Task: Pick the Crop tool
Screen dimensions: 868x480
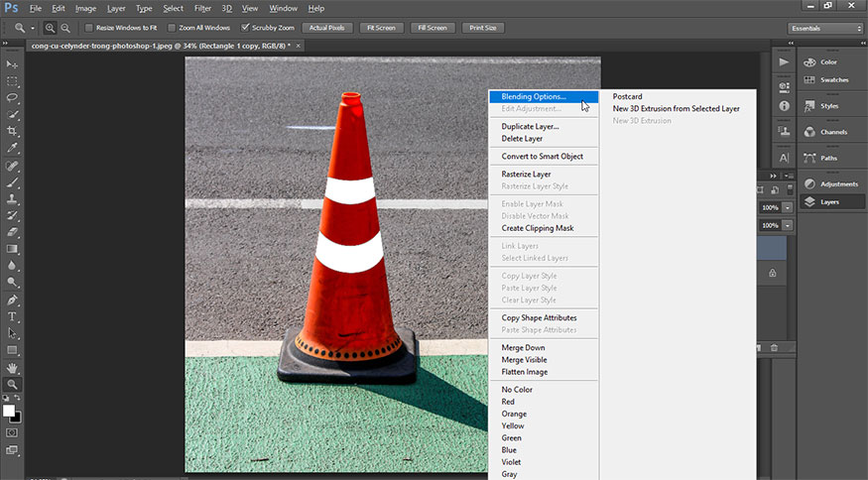Action: coord(13,131)
